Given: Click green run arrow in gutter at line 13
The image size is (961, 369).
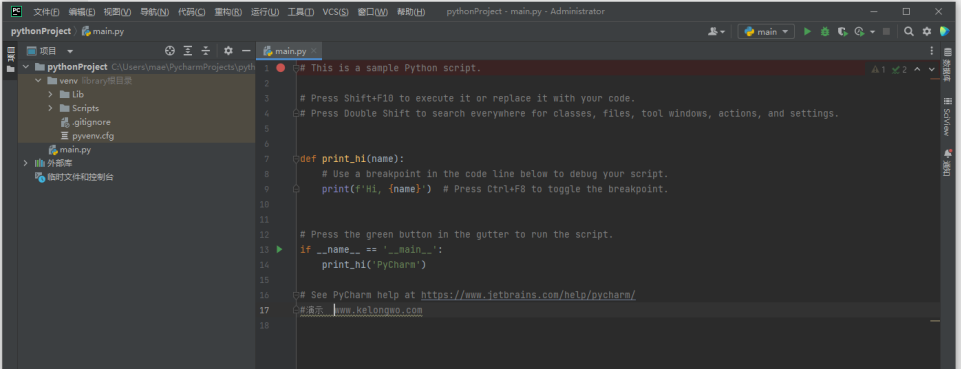Looking at the screenshot, I should tap(279, 249).
